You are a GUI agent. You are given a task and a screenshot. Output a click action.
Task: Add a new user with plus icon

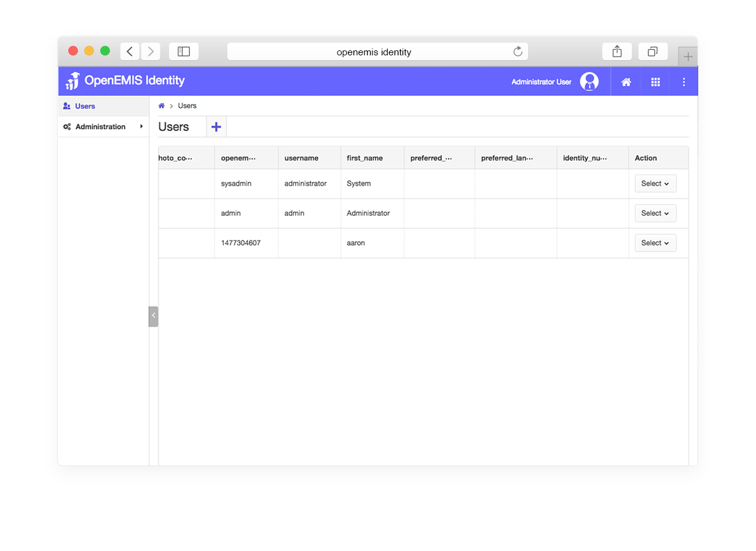pyautogui.click(x=216, y=127)
